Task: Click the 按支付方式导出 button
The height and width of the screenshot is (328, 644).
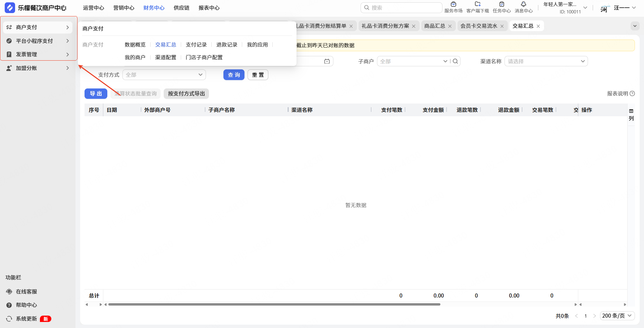Action: coord(186,94)
